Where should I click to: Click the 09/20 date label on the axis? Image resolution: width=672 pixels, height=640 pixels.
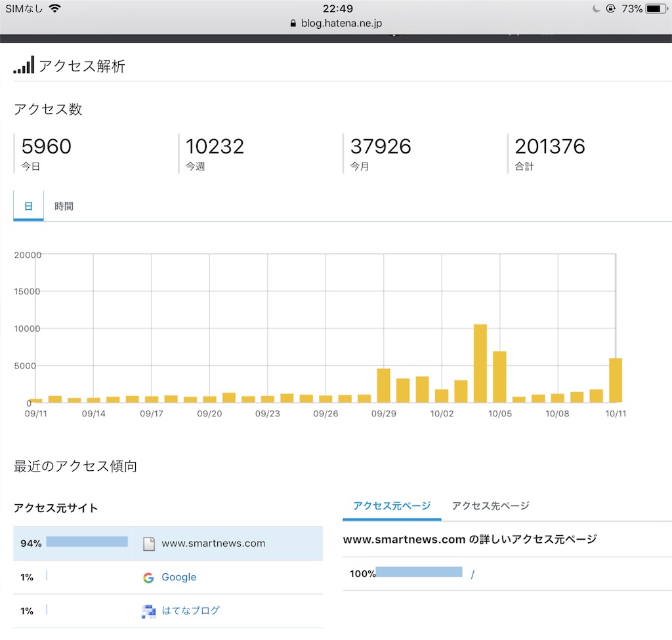tap(209, 414)
